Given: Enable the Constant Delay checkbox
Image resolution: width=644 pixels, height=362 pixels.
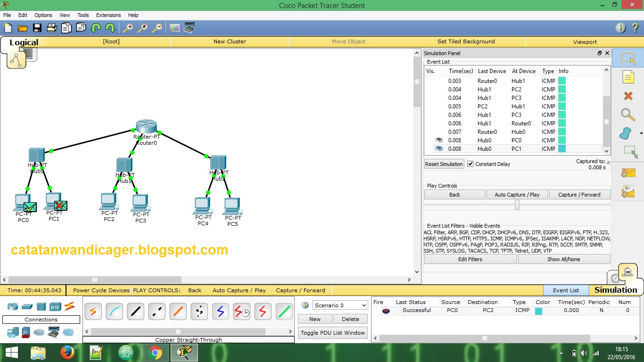Looking at the screenshot, I should pos(470,164).
